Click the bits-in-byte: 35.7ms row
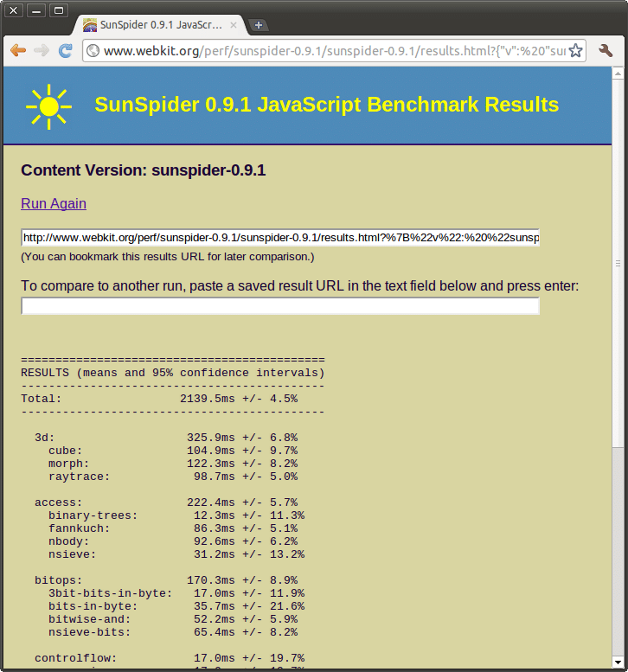 click(x=176, y=606)
